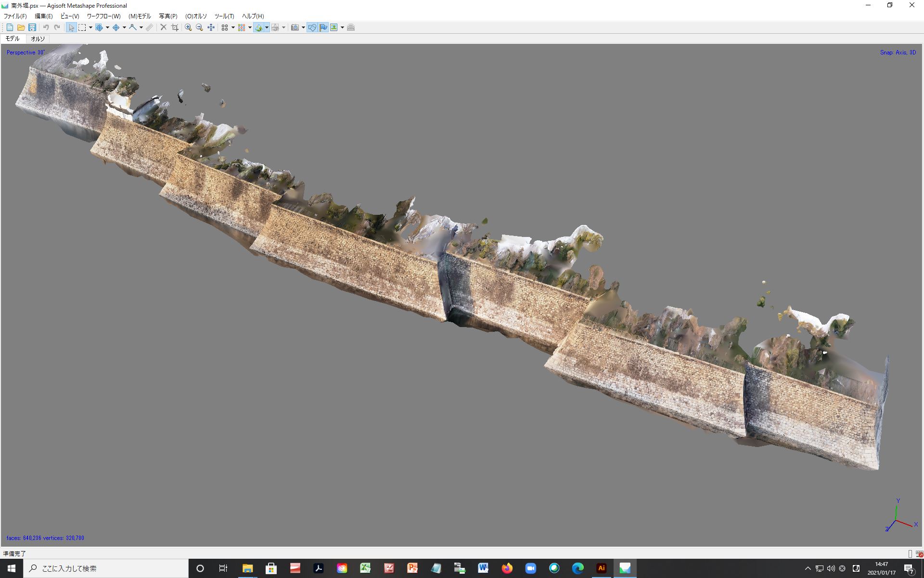Save the project with the floppy icon
The image size is (924, 578).
point(32,27)
